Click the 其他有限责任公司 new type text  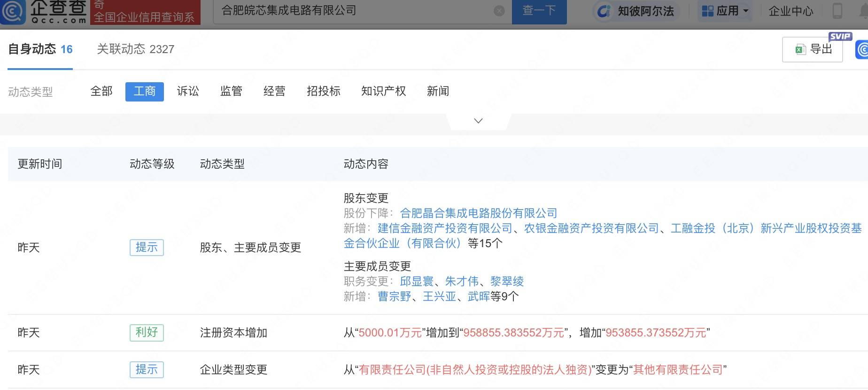click(678, 370)
